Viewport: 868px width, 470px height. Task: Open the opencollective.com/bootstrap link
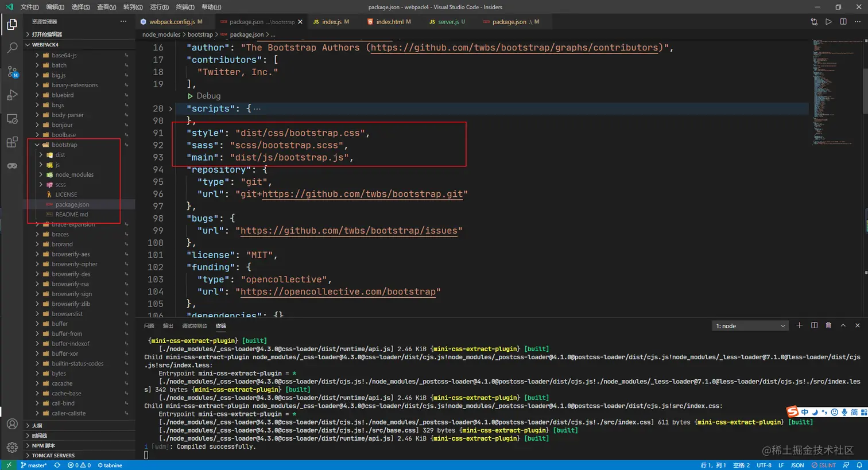pyautogui.click(x=338, y=292)
